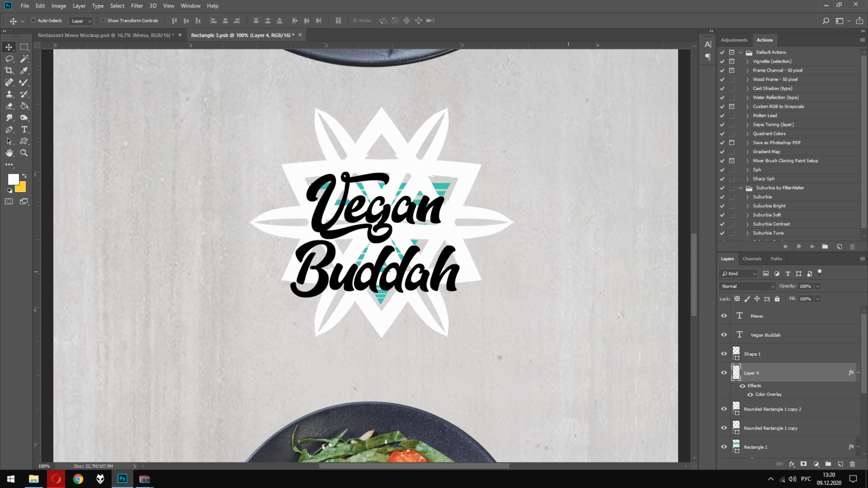
Task: Lock all attributes padlock icon
Action: pyautogui.click(x=777, y=299)
